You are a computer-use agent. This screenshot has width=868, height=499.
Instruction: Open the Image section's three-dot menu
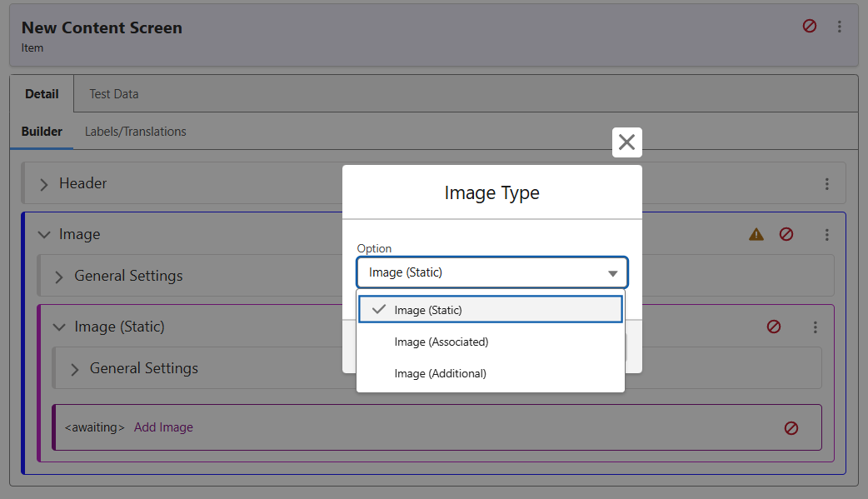click(826, 235)
